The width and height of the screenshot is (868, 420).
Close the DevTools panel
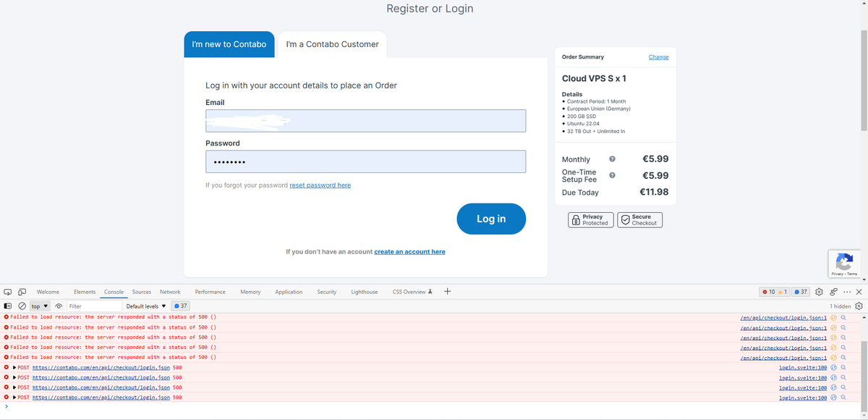point(859,292)
